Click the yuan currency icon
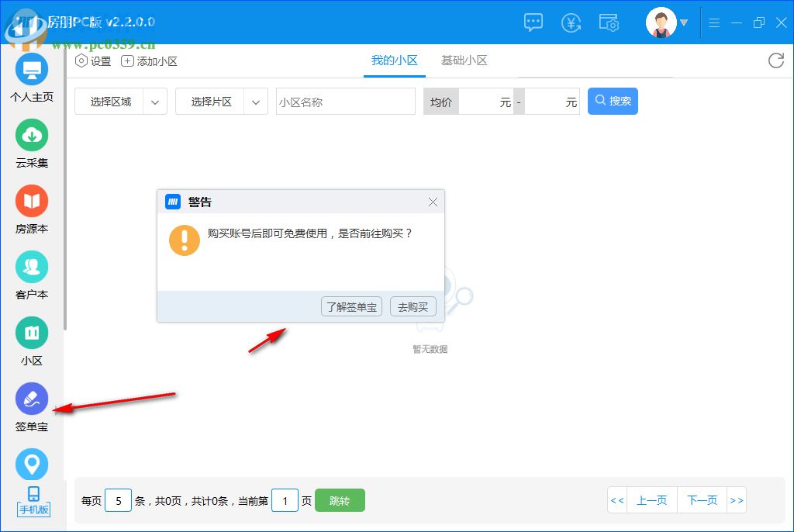794x532 pixels. coord(571,22)
